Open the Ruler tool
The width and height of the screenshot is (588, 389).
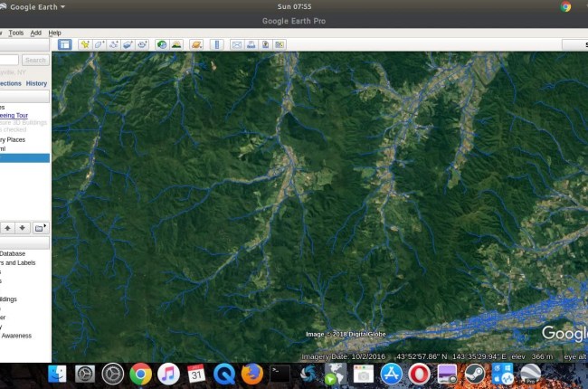(x=217, y=44)
